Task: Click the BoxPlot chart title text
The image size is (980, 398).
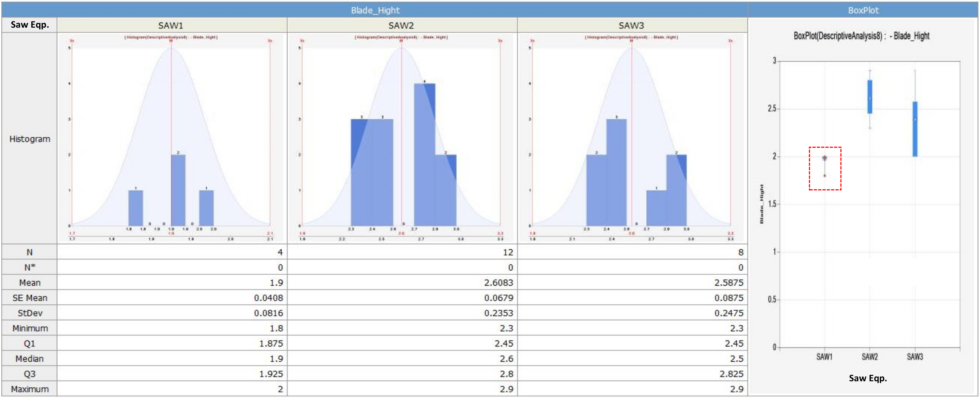Action: [861, 36]
